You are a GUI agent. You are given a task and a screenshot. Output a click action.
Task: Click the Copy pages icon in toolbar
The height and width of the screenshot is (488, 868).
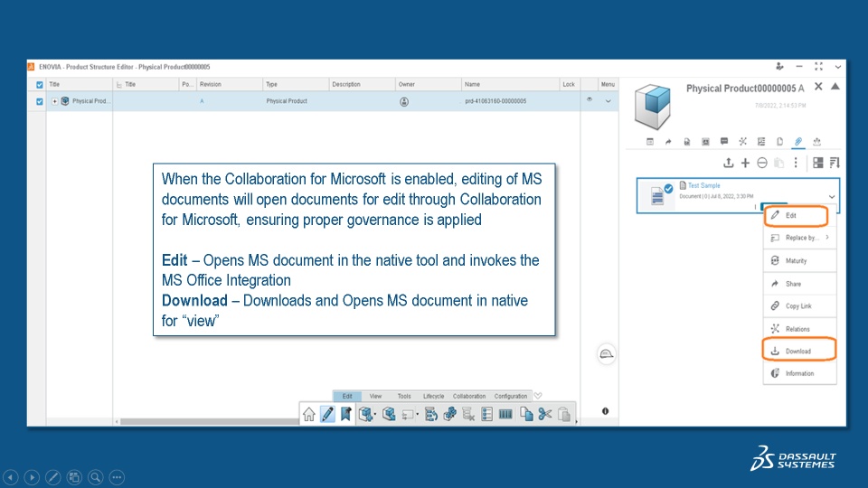(526, 414)
